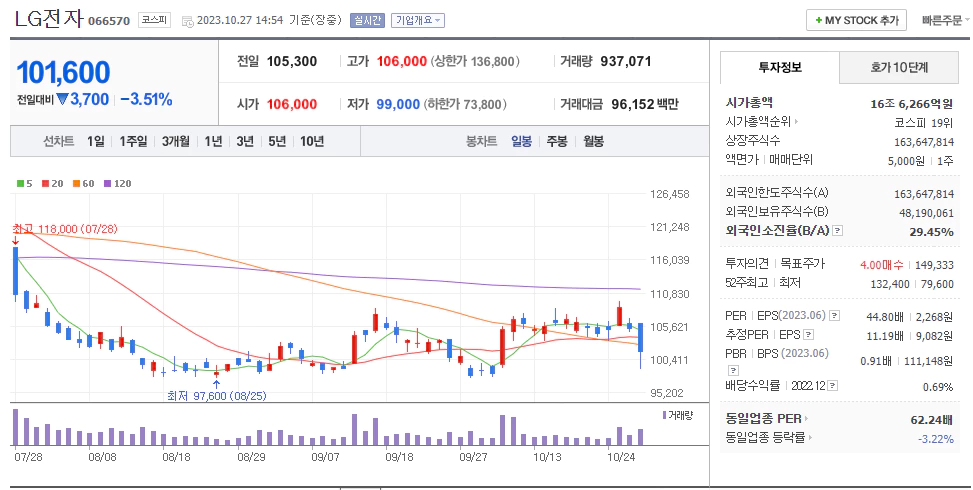Click the 시가총액순위 arrow
973x490 pixels.
click(796, 122)
